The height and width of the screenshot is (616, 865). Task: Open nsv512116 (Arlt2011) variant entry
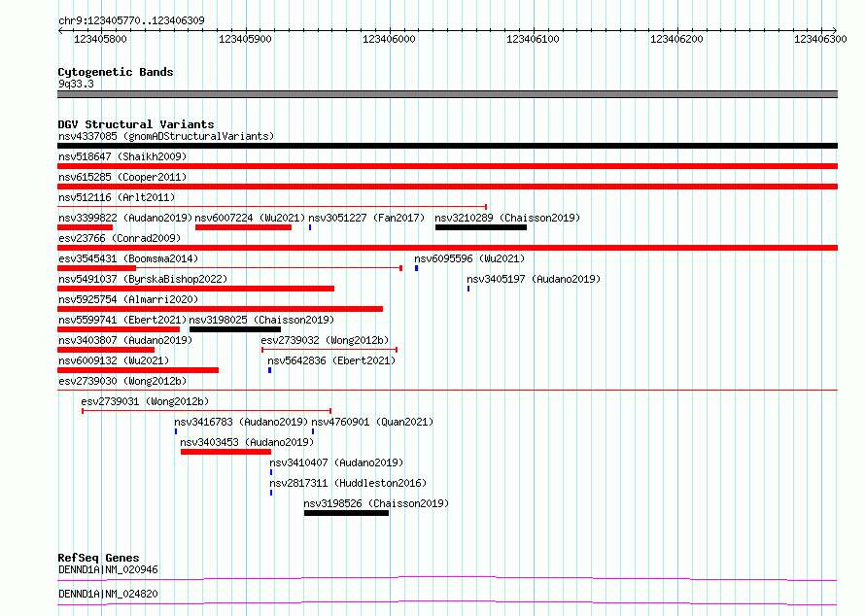[117, 197]
